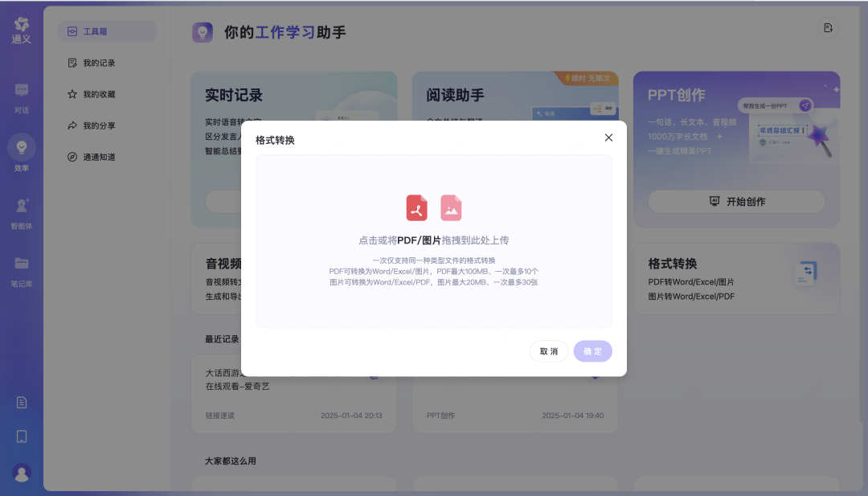Click the file upload drop zone
This screenshot has height=496, width=868.
[x=434, y=241]
